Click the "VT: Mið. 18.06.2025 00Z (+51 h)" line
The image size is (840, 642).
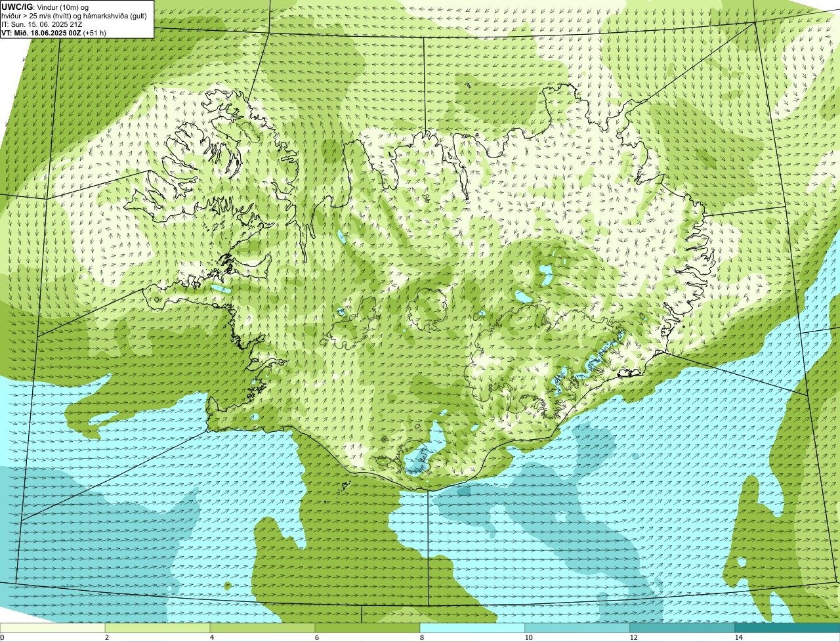pyautogui.click(x=54, y=33)
